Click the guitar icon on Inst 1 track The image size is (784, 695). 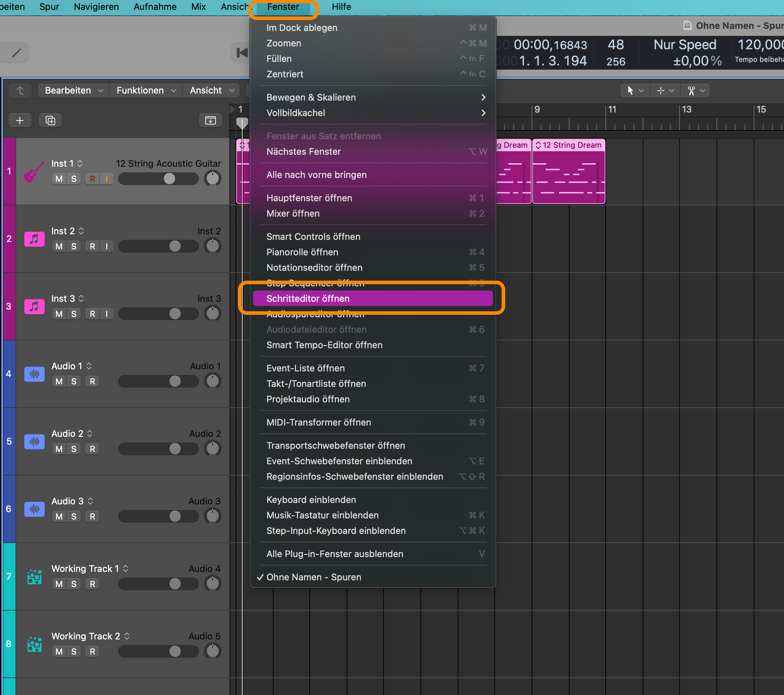[x=34, y=172]
